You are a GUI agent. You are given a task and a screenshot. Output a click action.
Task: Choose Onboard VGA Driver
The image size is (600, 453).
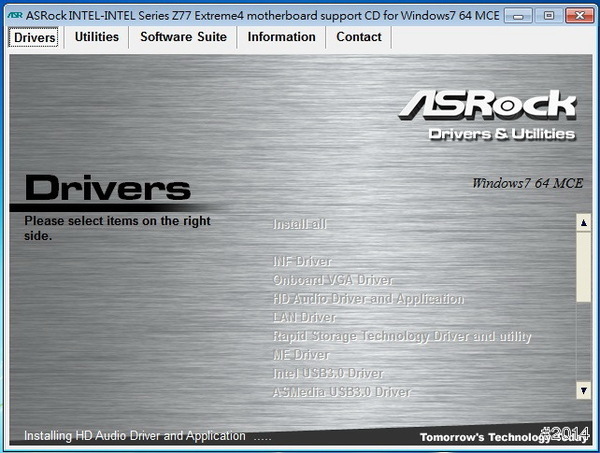(333, 280)
